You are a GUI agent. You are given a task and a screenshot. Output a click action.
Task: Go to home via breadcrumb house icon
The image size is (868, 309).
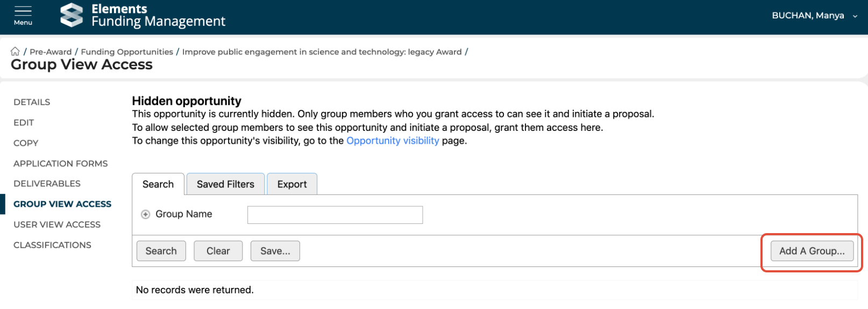click(15, 52)
